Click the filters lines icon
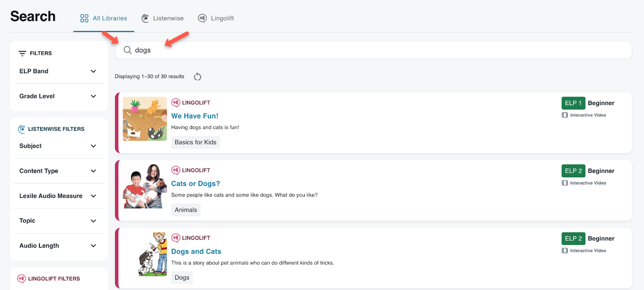The height and width of the screenshot is (290, 644). click(x=23, y=53)
